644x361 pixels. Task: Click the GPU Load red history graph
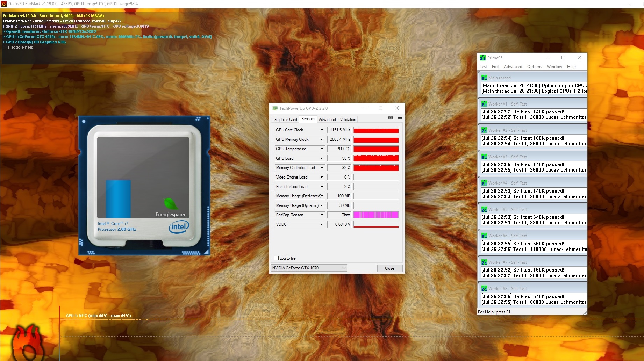(x=376, y=158)
